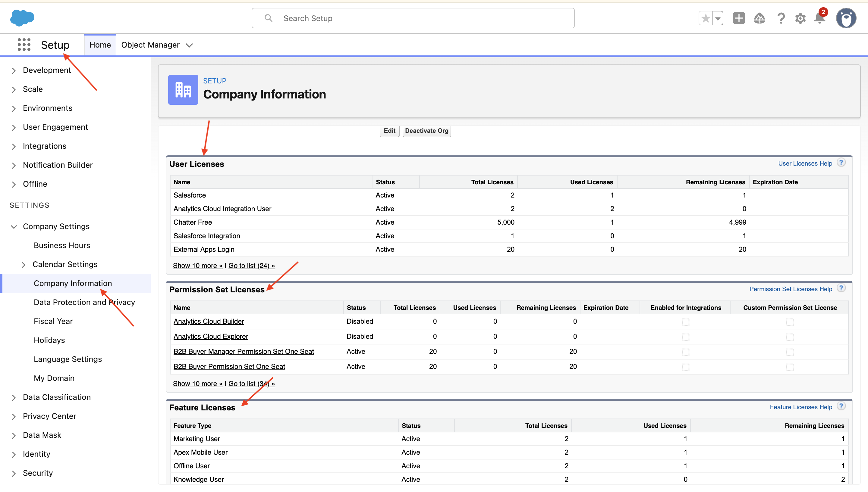
Task: Open the user avatar profile menu
Action: point(846,18)
